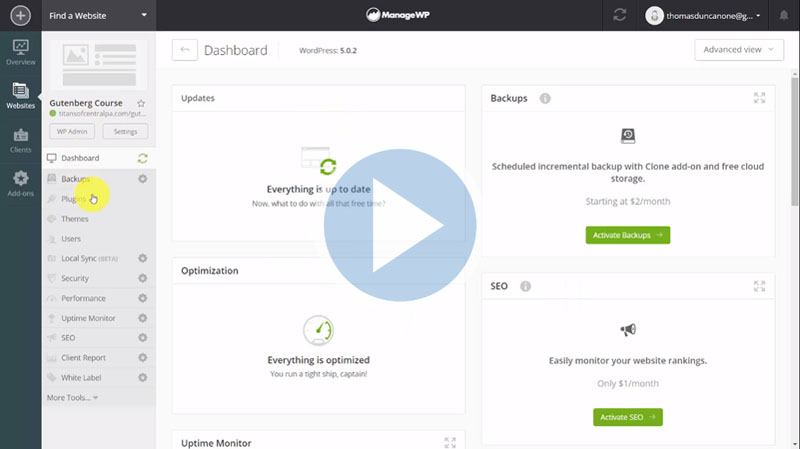
Task: Click the Backups info icon
Action: [545, 99]
